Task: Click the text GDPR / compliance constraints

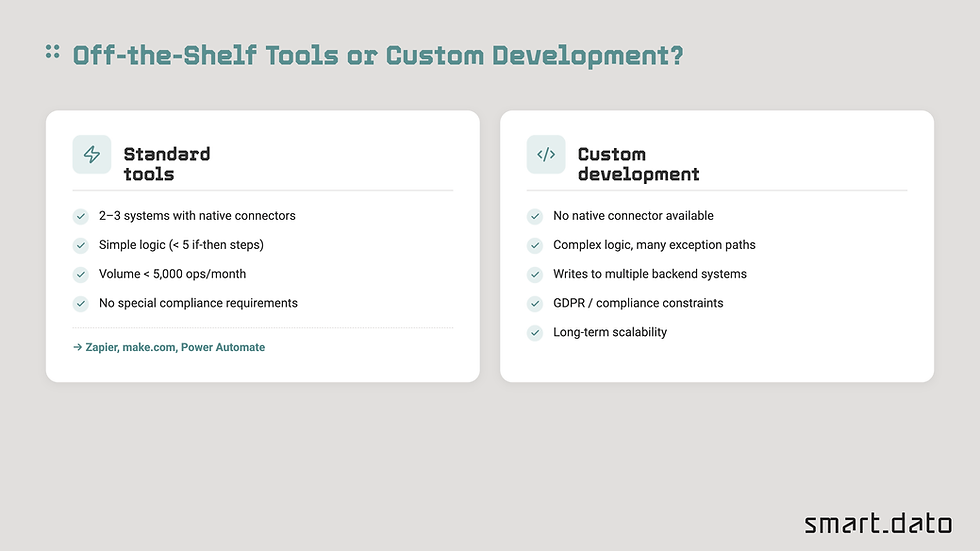Action: 638,303
